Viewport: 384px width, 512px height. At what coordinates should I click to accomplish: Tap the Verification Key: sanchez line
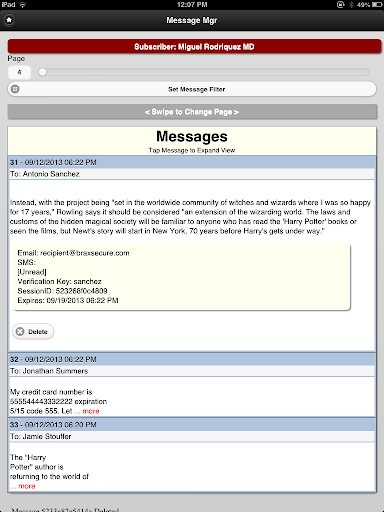(x=59, y=281)
